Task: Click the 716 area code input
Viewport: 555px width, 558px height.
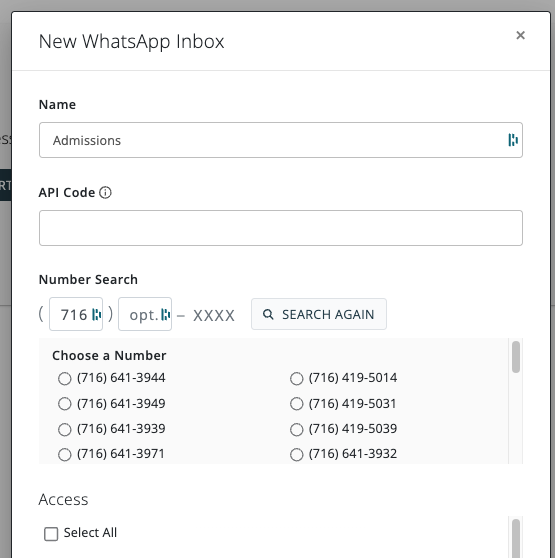Action: tap(76, 314)
